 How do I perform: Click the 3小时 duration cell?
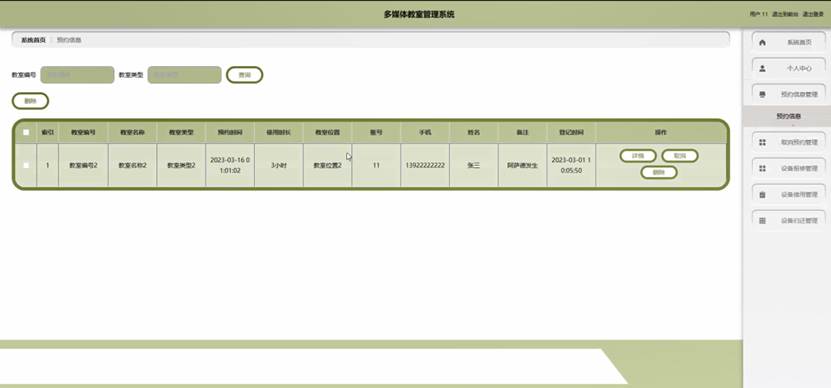(279, 165)
